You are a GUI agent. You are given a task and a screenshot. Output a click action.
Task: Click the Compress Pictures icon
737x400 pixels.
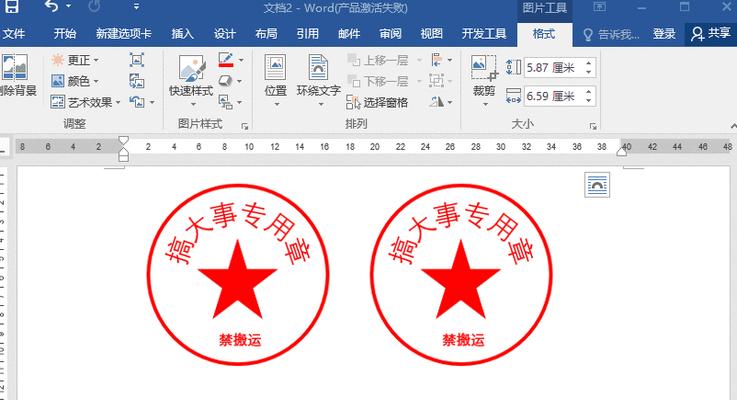(x=137, y=60)
